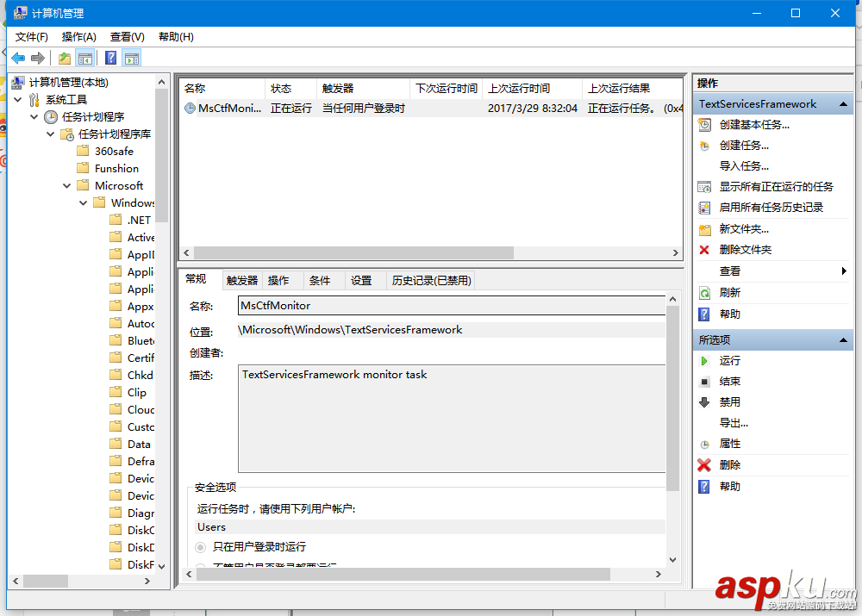
Task: Click the export list toolbar icon
Action: [64, 58]
